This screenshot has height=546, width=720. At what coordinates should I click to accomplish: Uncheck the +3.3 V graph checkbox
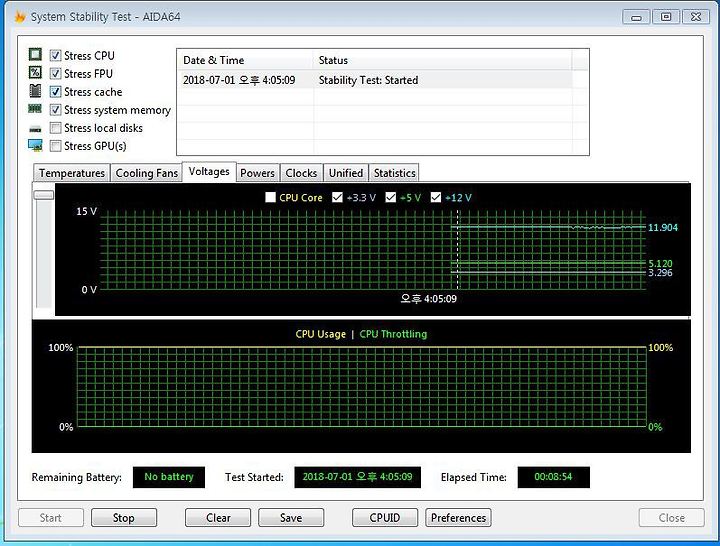click(337, 197)
